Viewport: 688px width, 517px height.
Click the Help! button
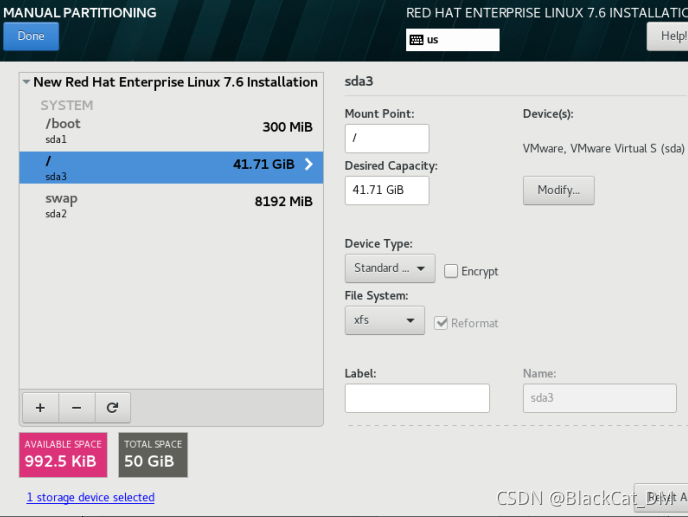[668, 36]
